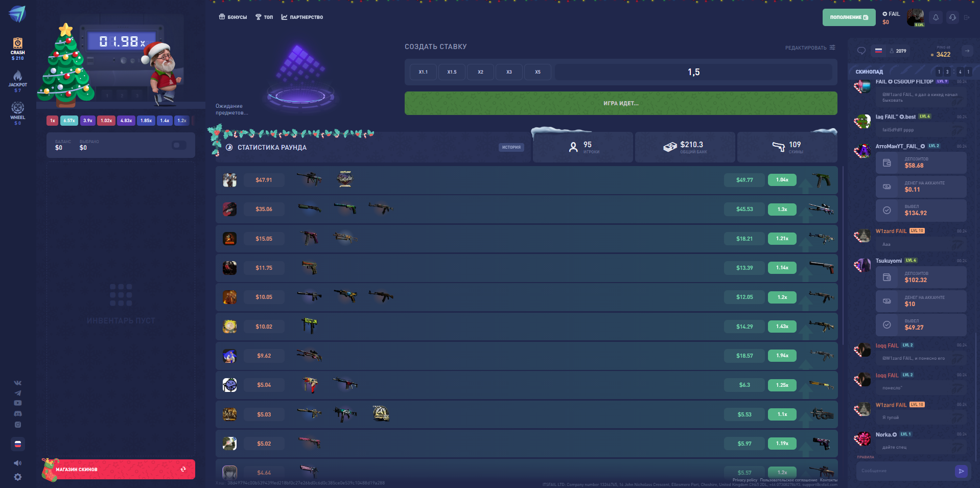
Task: Click the chat message input field
Action: (x=904, y=471)
